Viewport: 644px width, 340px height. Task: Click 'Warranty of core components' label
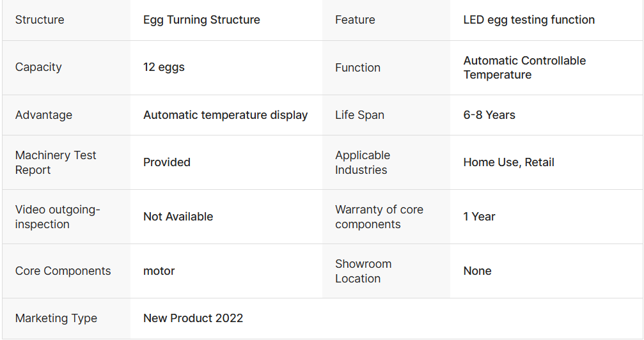coord(379,217)
